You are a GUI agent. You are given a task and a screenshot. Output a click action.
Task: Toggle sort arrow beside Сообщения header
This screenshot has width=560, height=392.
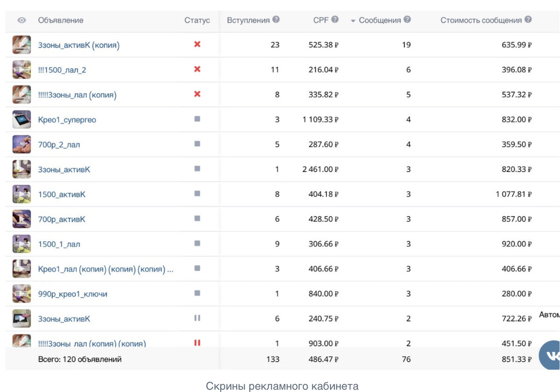click(353, 21)
